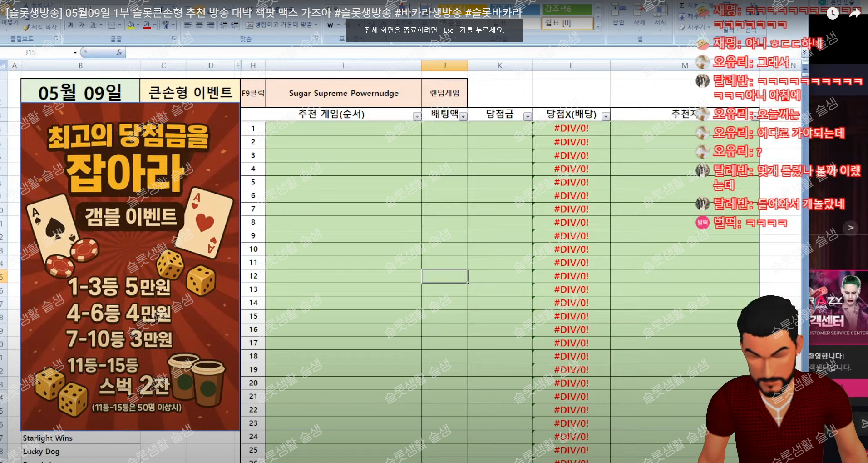Click 서식 복사 format painter

[x=40, y=27]
